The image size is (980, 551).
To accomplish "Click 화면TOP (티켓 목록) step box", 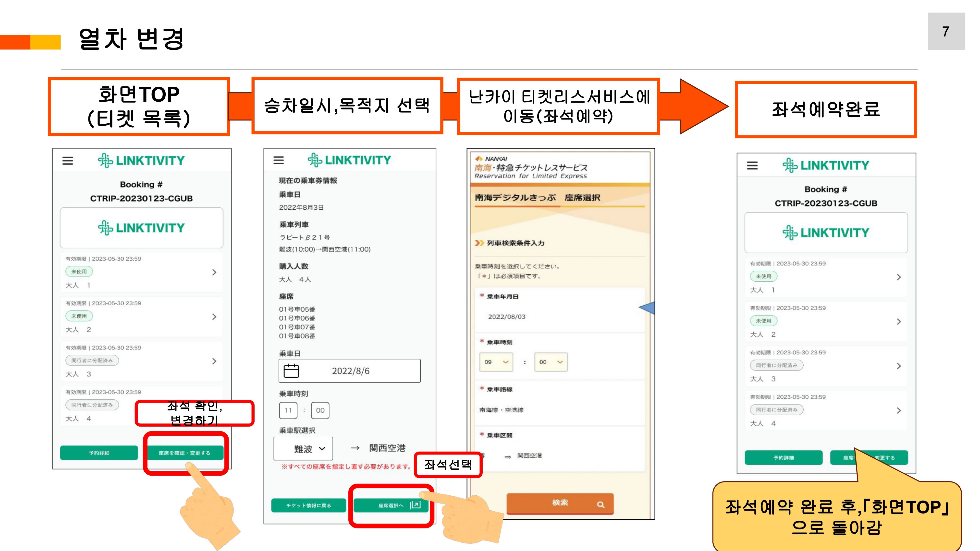I will click(139, 107).
